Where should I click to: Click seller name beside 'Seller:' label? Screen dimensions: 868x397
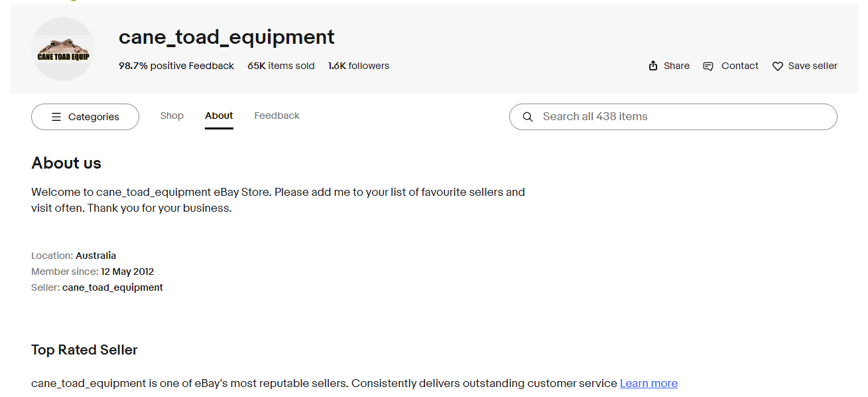[x=113, y=287]
